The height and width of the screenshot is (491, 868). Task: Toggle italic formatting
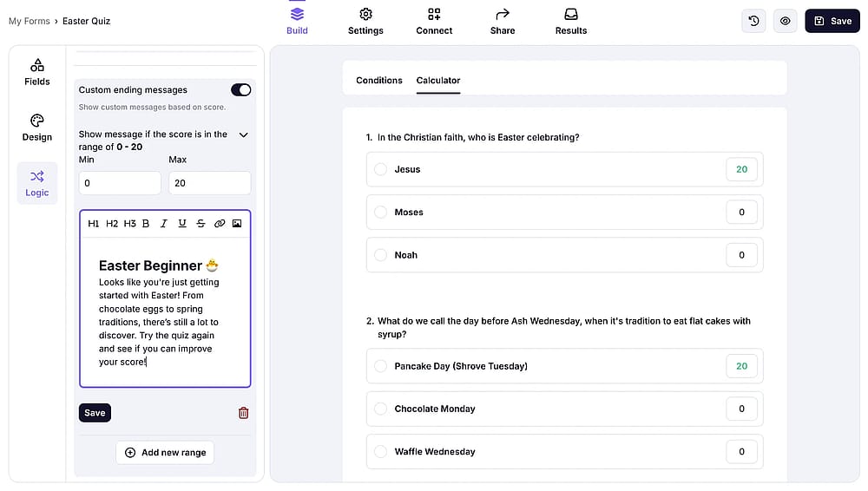pos(164,224)
